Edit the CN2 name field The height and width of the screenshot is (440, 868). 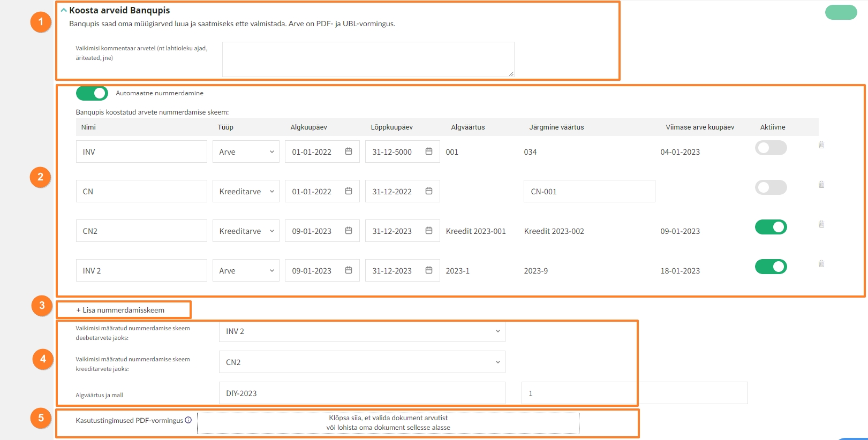(x=141, y=231)
